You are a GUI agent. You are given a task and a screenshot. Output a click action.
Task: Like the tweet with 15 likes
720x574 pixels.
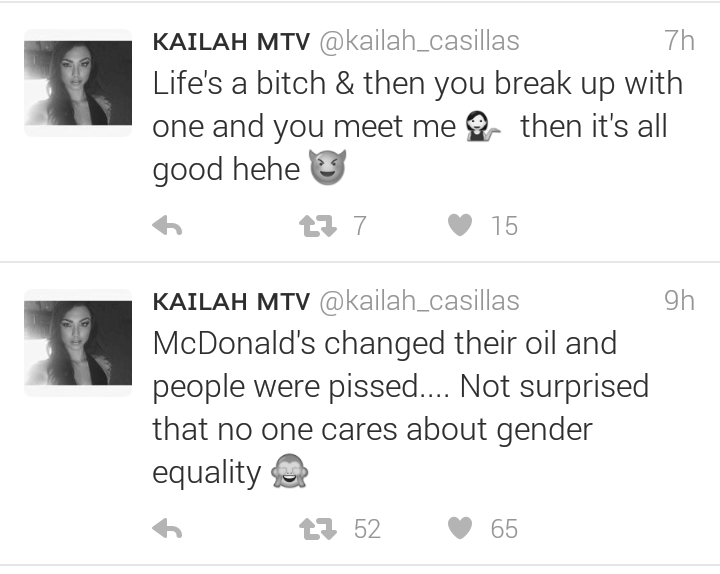(460, 225)
